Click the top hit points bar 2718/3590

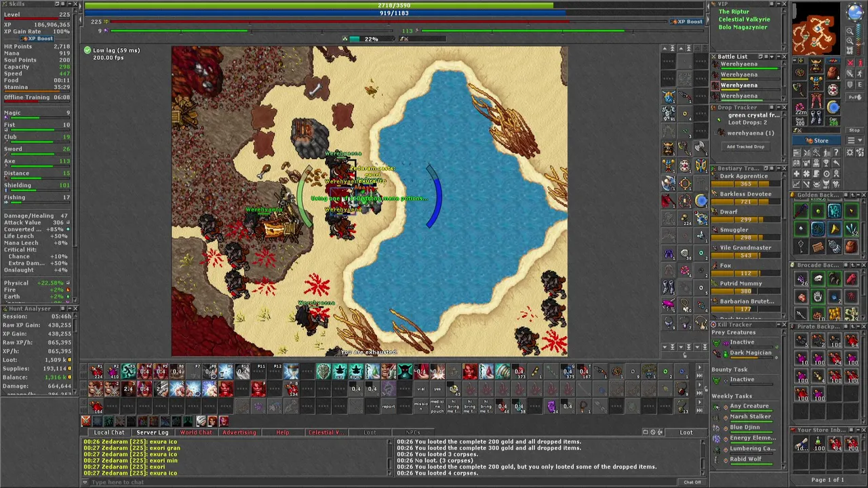pyautogui.click(x=394, y=5)
